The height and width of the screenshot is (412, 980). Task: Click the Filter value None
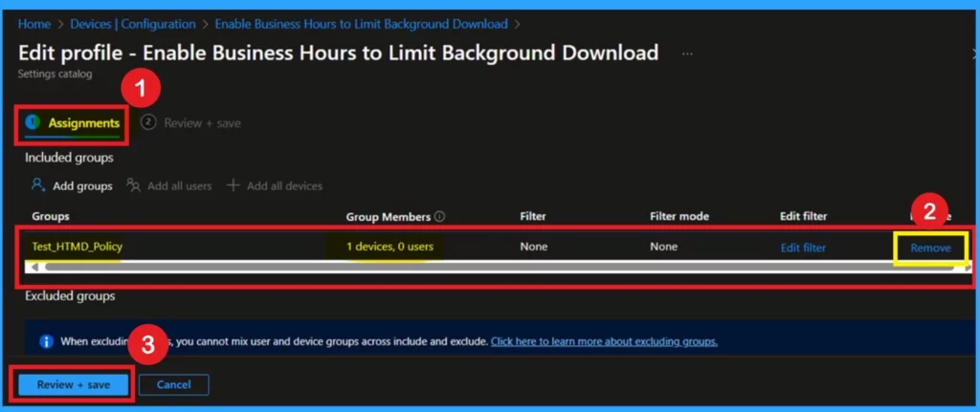[x=534, y=247]
